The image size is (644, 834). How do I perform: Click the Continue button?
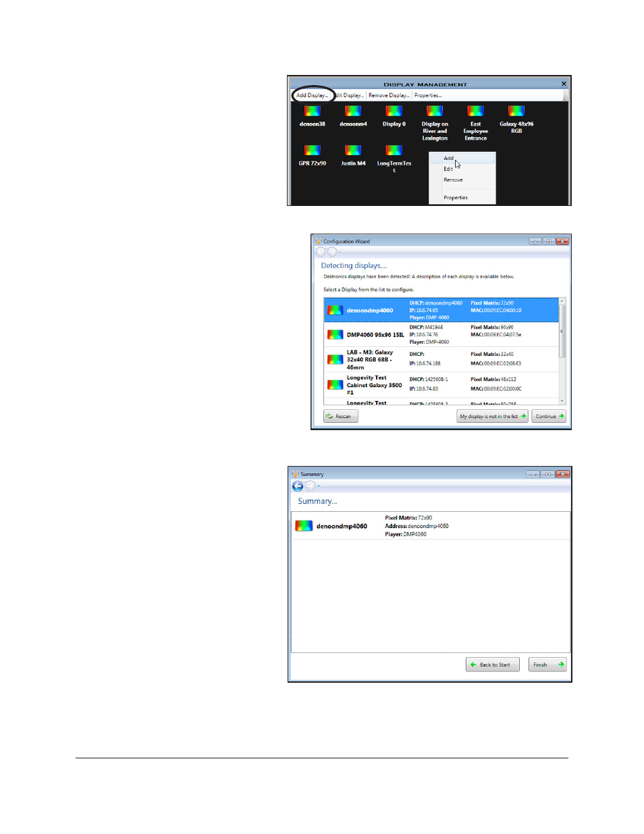[x=549, y=417]
